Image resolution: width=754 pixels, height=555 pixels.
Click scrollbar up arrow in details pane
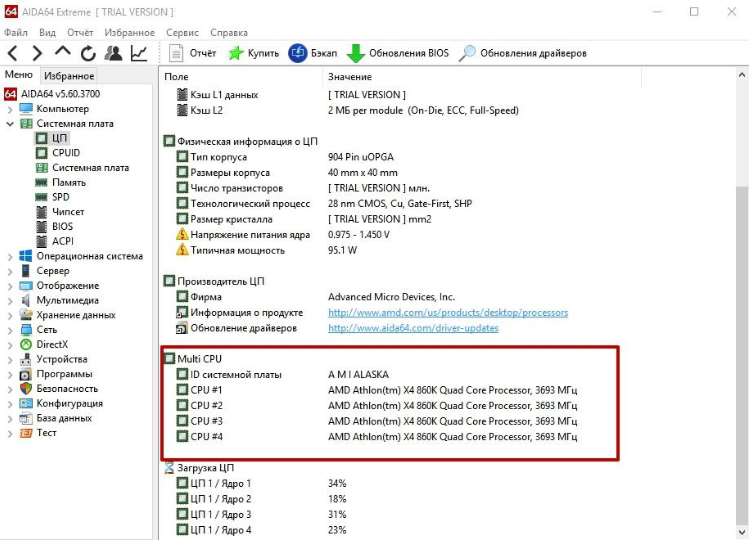[x=742, y=75]
